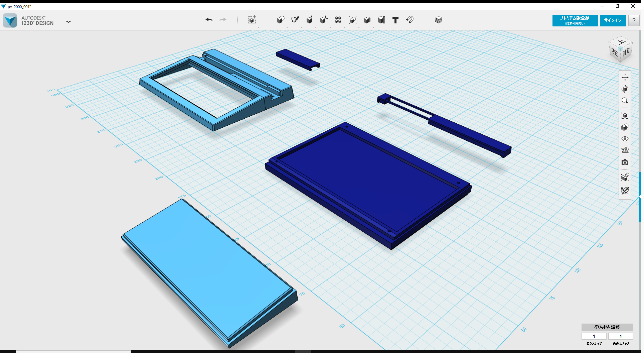Click the サインイン sign-in button
This screenshot has height=353, width=644.
[613, 20]
